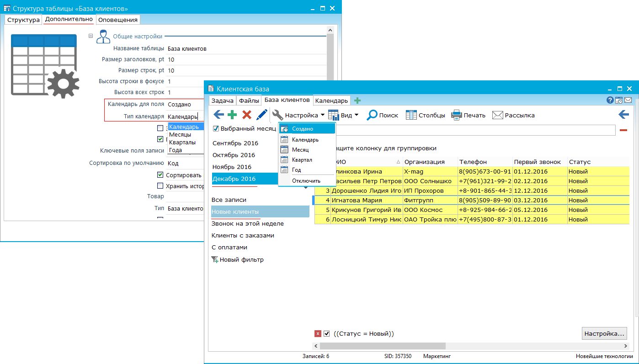The height and width of the screenshot is (364, 639).
Task: Click the Название таблицы field with База клиентов
Action: tap(246, 48)
